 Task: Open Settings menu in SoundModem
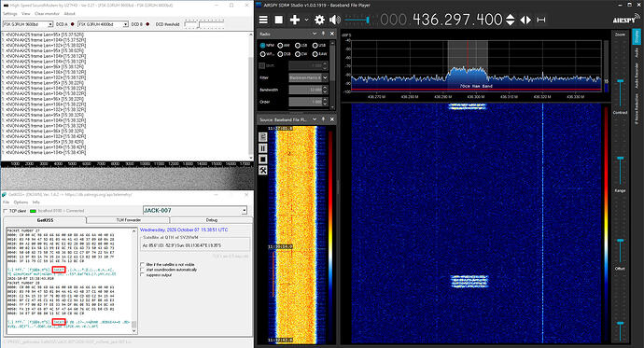(x=10, y=14)
